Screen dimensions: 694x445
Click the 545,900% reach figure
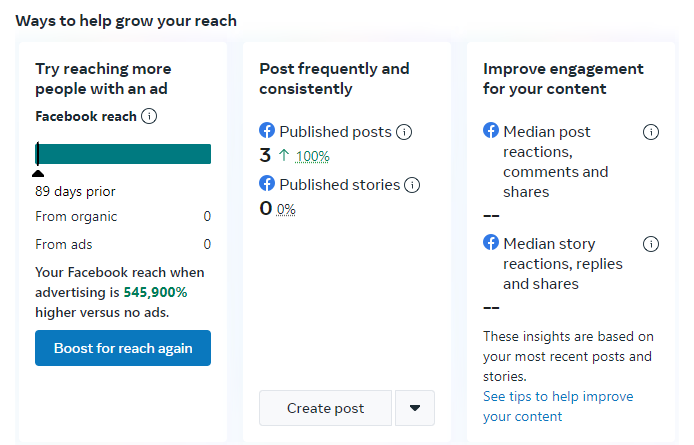point(155,292)
